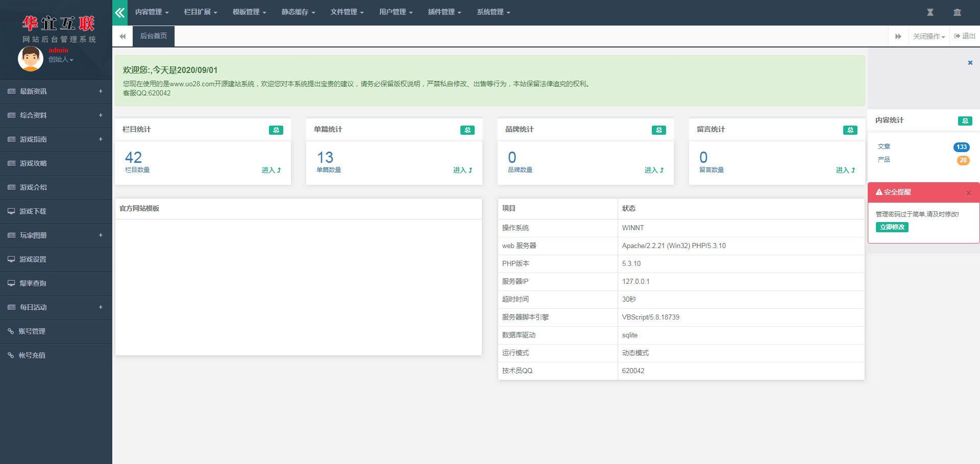Open the 关闭操作 dropdown
Image resolution: width=980 pixels, height=464 pixels.
tap(929, 36)
